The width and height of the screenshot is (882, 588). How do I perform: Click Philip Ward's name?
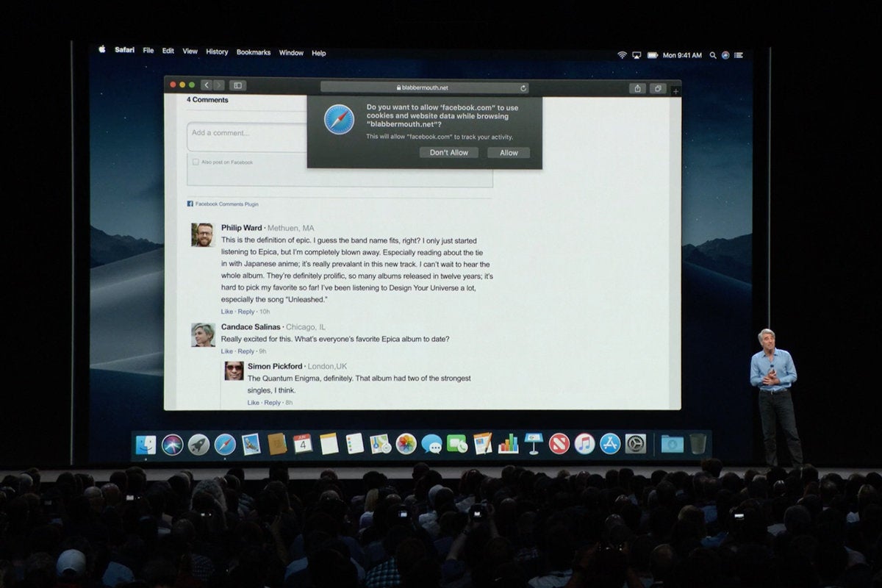click(242, 228)
